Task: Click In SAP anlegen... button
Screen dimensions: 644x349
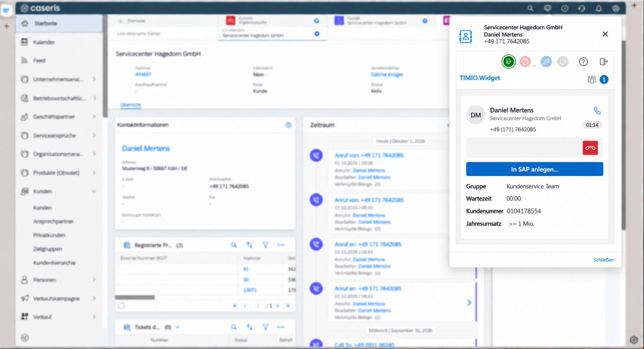Action: click(534, 169)
